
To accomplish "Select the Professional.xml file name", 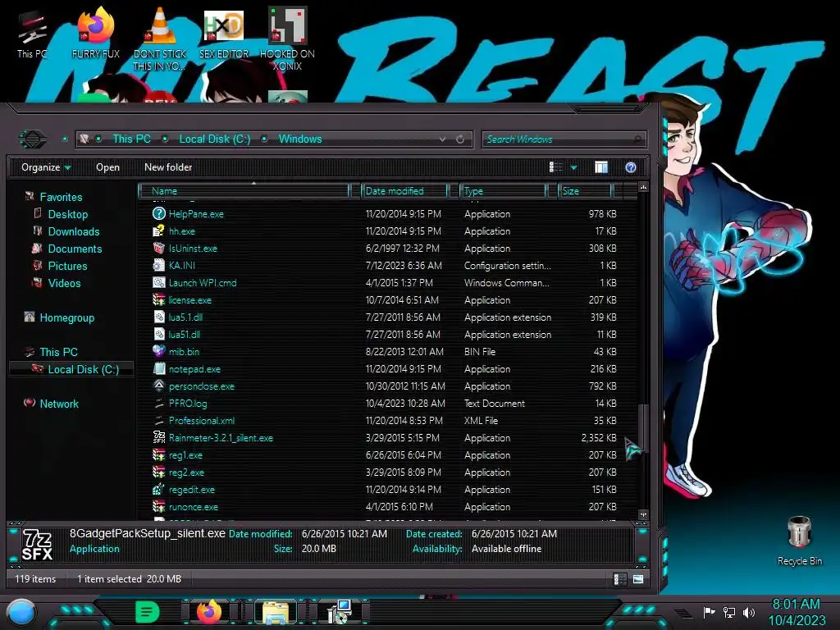I will (x=202, y=421).
